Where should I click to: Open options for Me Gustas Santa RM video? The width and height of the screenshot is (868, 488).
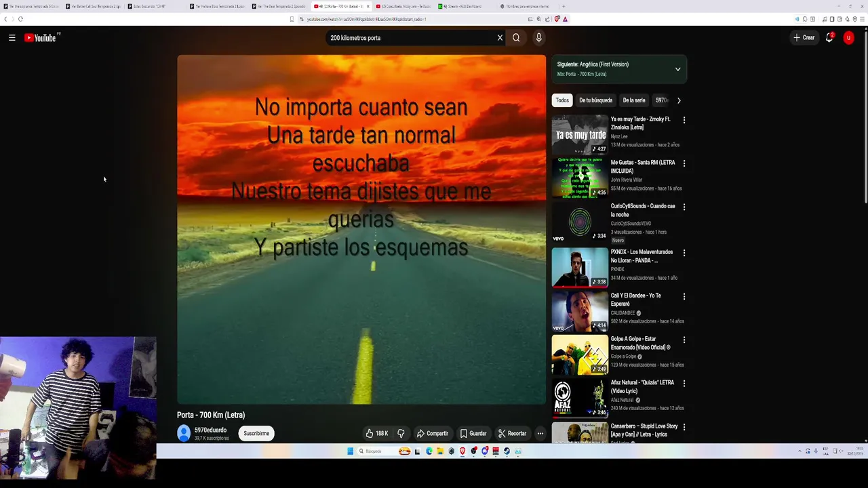[x=684, y=163]
